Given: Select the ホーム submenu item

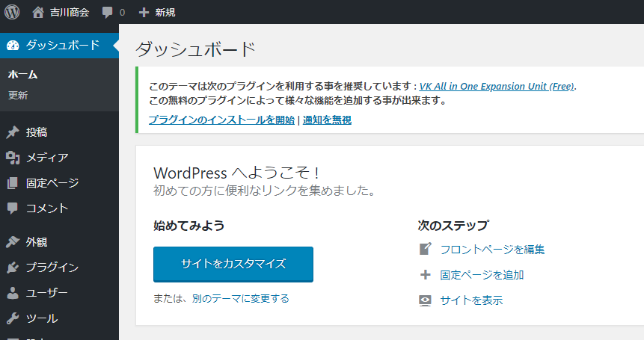Looking at the screenshot, I should pyautogui.click(x=22, y=75).
